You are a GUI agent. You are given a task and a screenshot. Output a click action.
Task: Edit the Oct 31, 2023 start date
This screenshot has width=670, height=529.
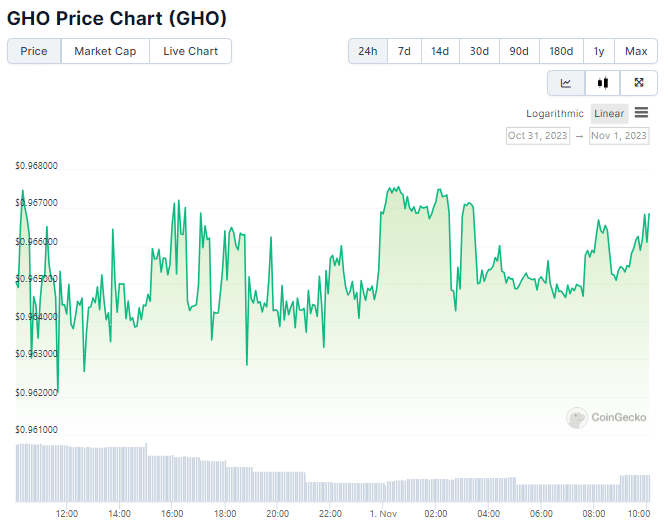(538, 136)
